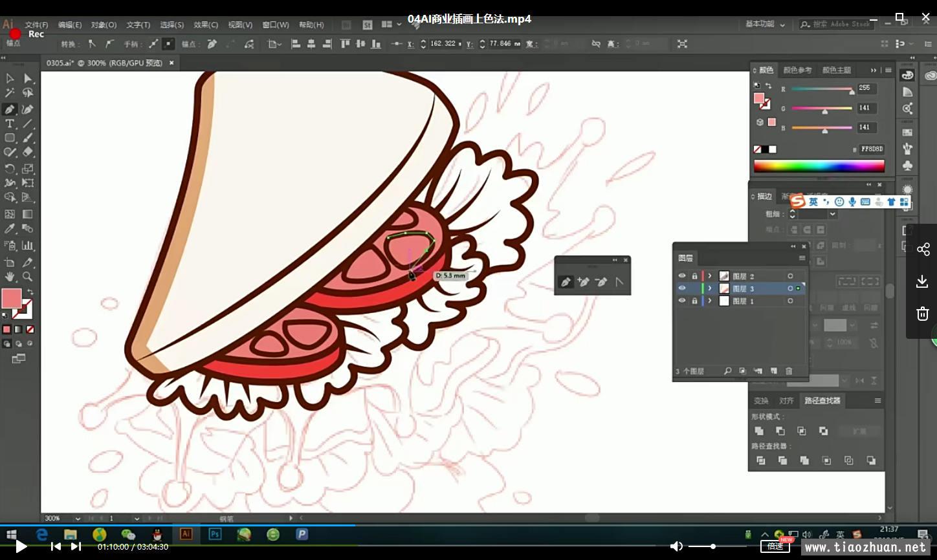Select the Hand tool

(10, 277)
